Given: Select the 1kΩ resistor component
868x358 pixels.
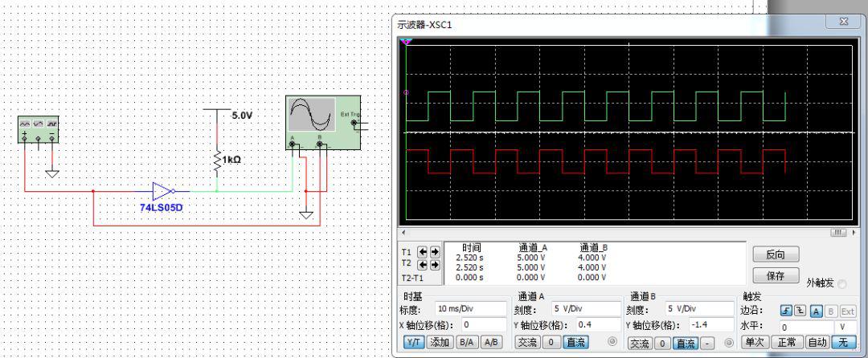Looking at the screenshot, I should 217,160.
